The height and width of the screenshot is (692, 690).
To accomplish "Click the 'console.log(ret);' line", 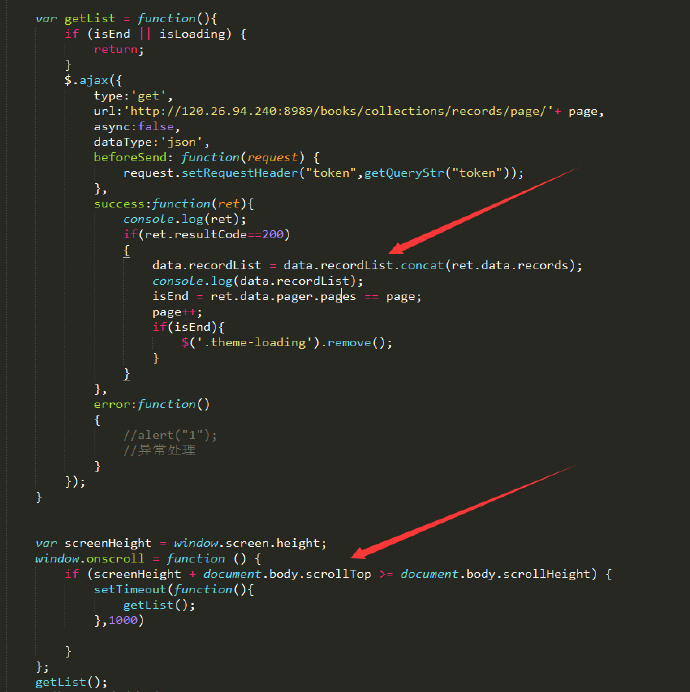I will coord(185,219).
